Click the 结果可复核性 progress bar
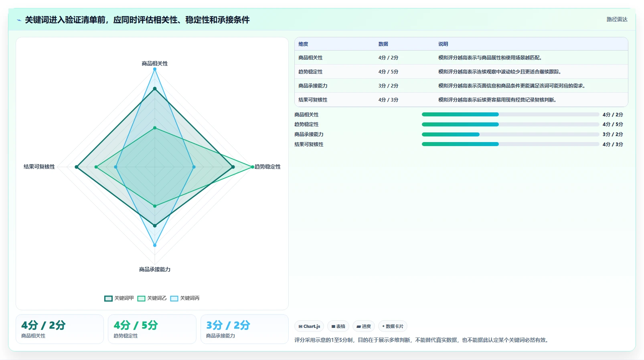Viewport: 644px width, 360px height. point(510,144)
